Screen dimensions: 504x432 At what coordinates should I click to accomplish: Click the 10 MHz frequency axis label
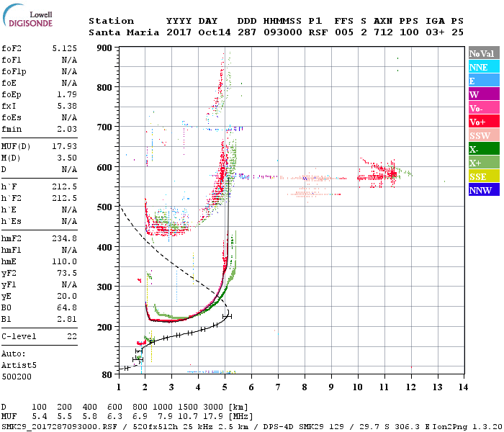tap(358, 387)
